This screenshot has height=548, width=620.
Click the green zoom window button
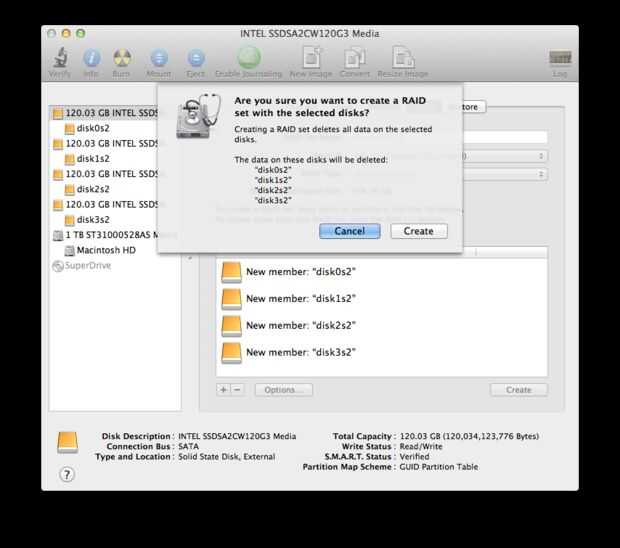(x=81, y=34)
